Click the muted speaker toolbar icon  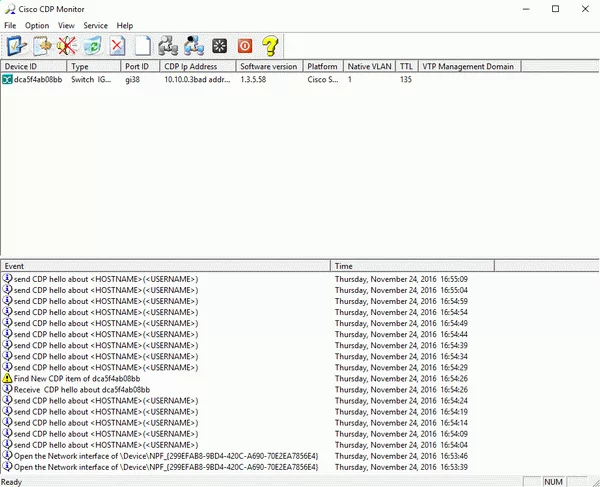[67, 46]
